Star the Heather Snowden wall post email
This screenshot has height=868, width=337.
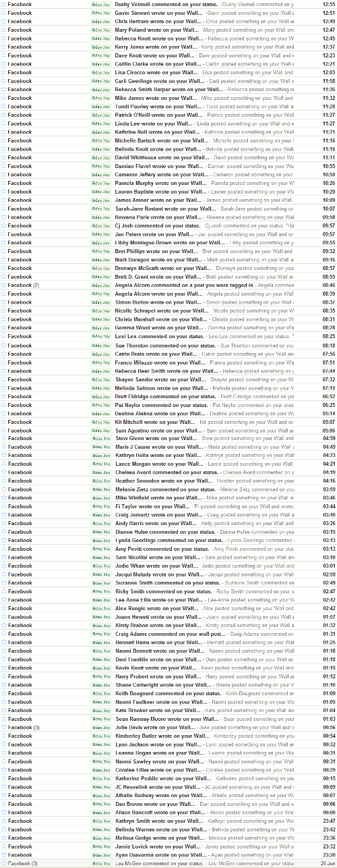4,481
